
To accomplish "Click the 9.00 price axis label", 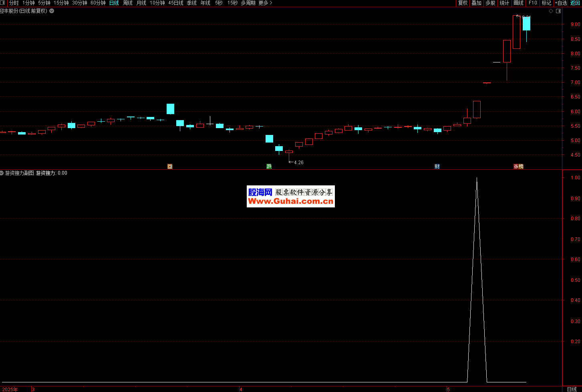I will pos(575,24).
